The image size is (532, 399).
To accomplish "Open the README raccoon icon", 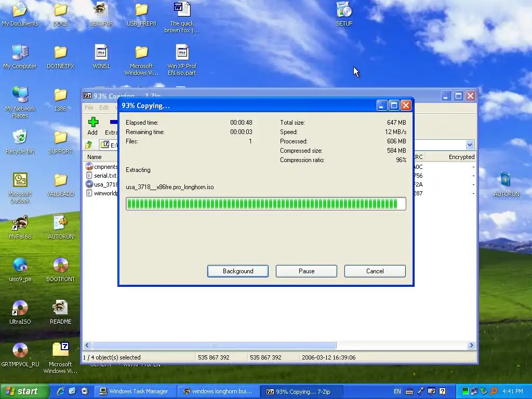I will [x=60, y=312].
